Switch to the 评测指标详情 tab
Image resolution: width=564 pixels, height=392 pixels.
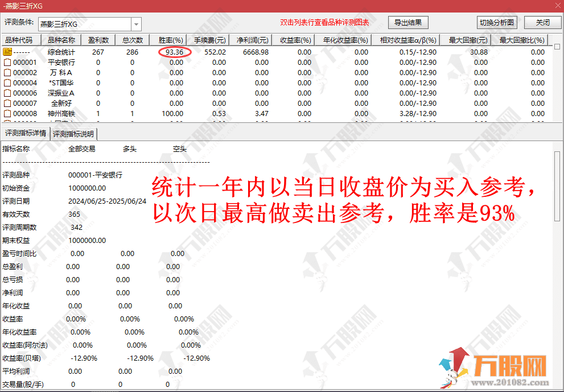[x=26, y=134]
